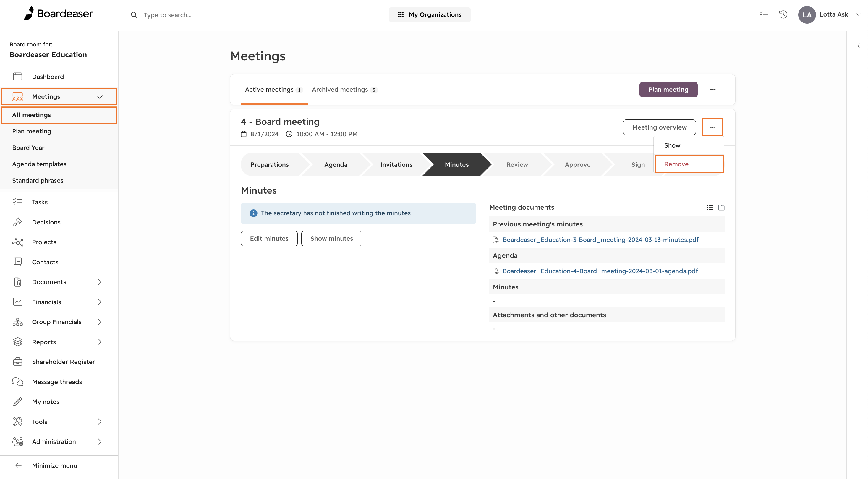Open the Lotta Ask user dropdown arrow
The height and width of the screenshot is (479, 868).
tap(858, 14)
